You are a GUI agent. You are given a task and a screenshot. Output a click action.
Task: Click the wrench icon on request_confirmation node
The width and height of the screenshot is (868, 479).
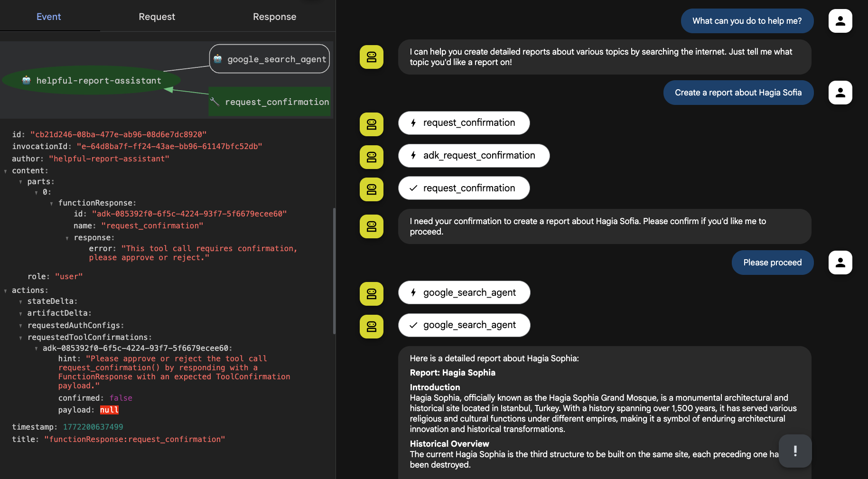tap(215, 101)
